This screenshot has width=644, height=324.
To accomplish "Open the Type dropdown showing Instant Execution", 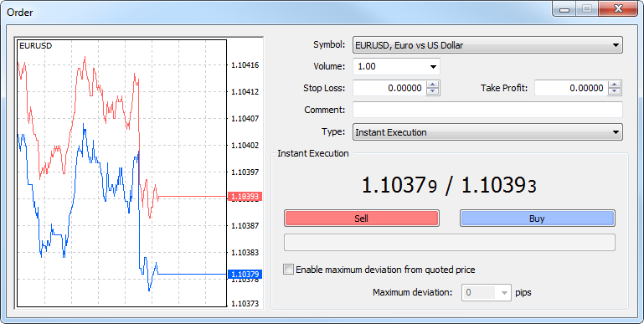I will coord(487,132).
